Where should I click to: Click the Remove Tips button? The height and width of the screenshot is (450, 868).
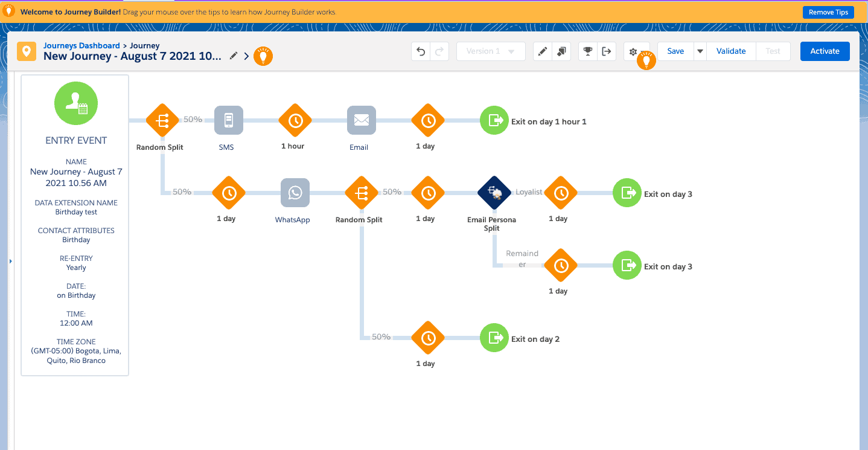click(x=828, y=12)
